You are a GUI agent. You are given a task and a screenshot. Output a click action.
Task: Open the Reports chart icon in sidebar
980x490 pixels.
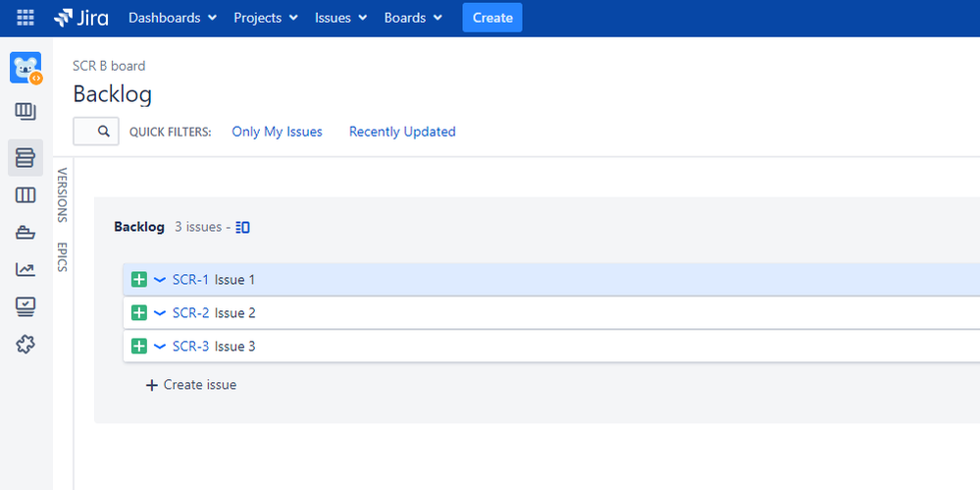[x=26, y=270]
